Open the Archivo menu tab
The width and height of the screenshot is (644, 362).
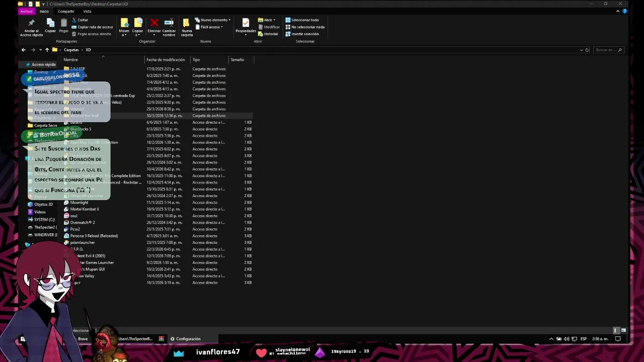[26, 11]
